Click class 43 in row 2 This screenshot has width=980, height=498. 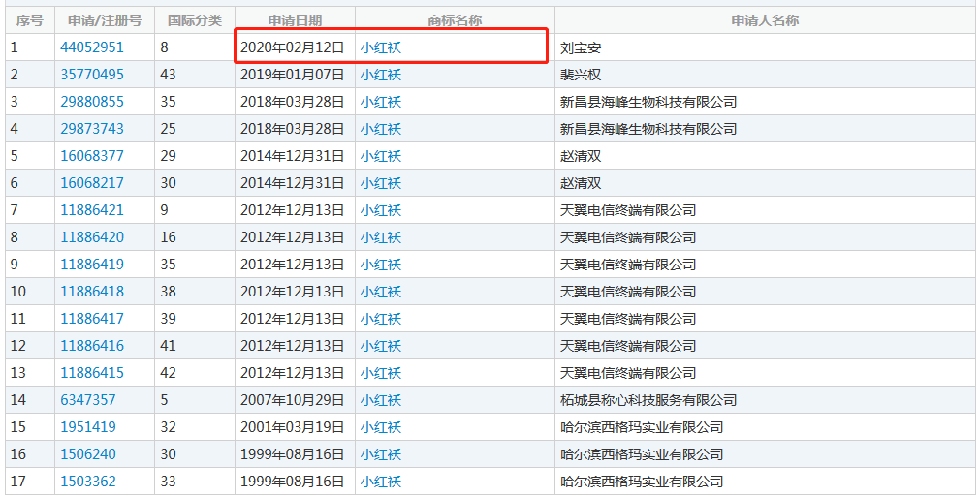pos(168,75)
